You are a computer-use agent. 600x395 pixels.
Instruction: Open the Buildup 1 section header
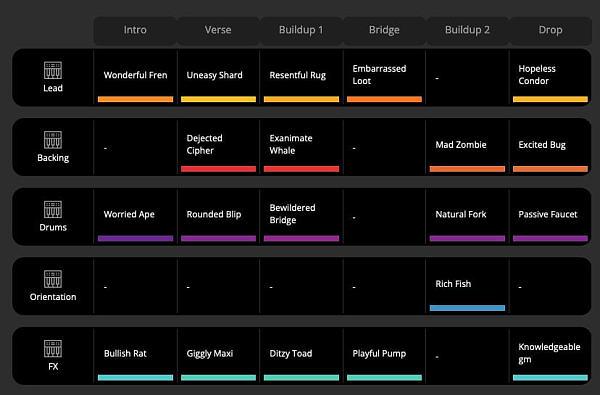click(301, 30)
